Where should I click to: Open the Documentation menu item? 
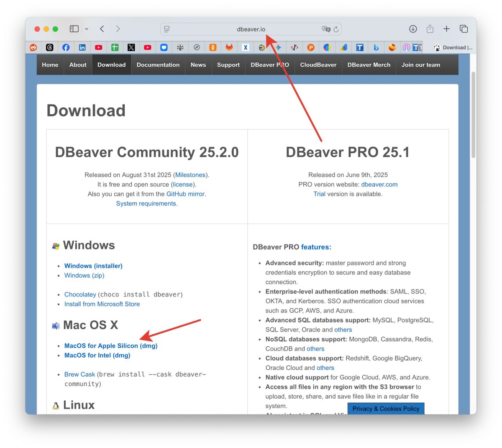[x=158, y=65]
